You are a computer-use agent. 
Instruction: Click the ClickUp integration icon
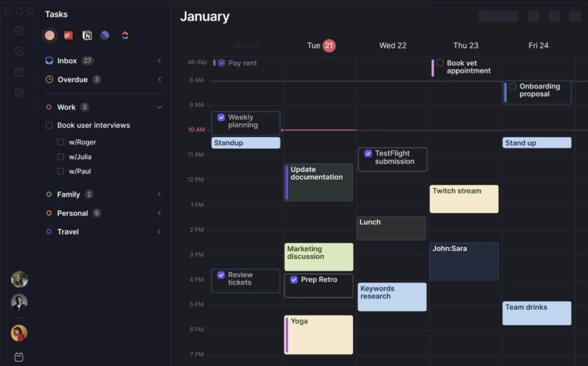125,36
